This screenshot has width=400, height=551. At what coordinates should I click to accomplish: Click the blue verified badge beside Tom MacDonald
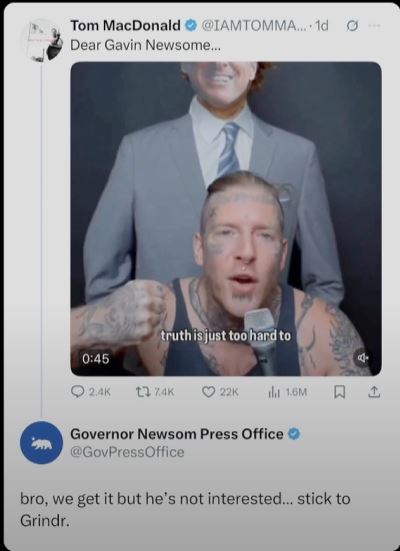(191, 26)
